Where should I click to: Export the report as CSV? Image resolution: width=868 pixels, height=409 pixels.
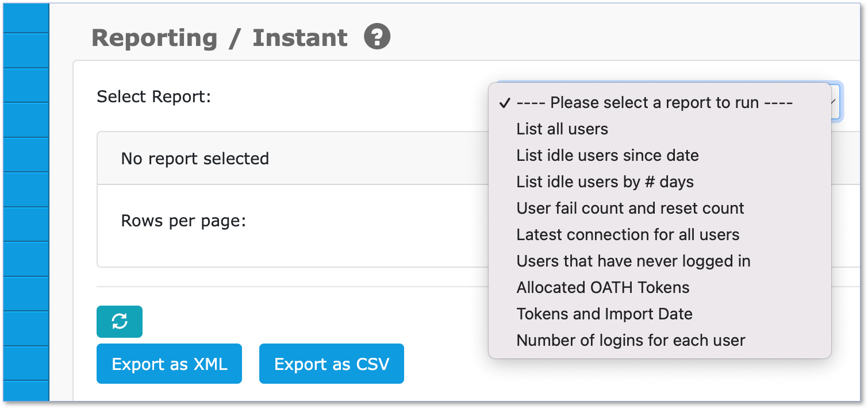332,364
